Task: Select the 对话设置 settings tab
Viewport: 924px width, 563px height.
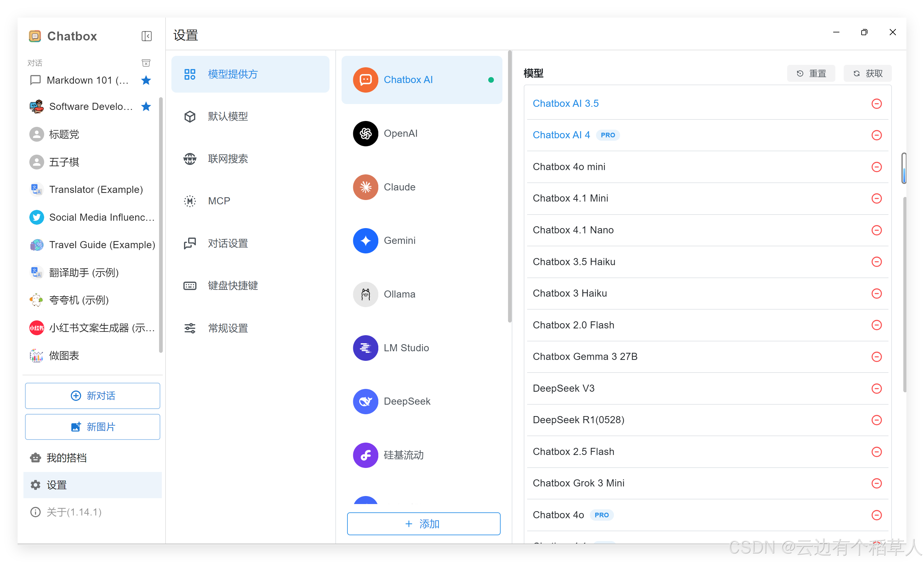Action: [250, 243]
